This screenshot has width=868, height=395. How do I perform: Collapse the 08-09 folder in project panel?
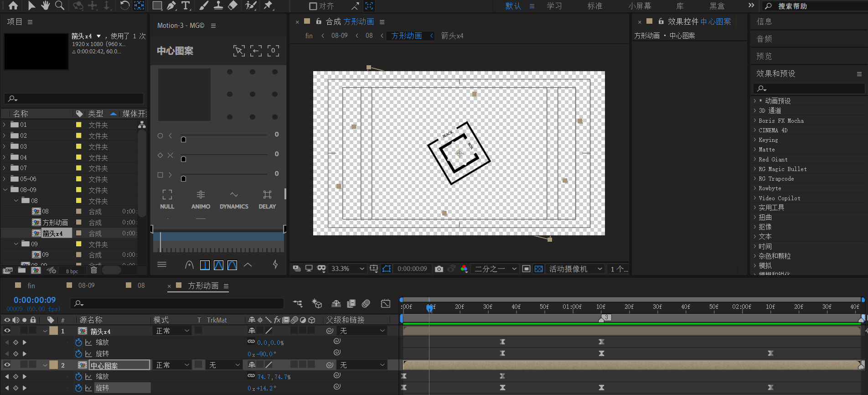[5, 190]
